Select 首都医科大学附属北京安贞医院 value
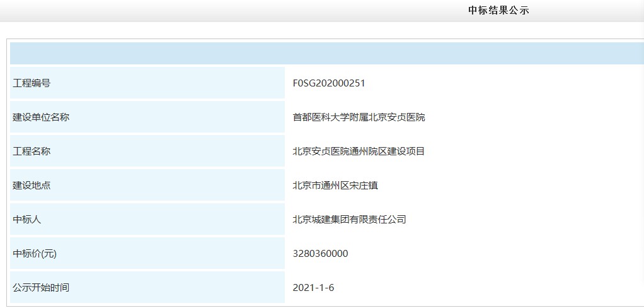 359,117
